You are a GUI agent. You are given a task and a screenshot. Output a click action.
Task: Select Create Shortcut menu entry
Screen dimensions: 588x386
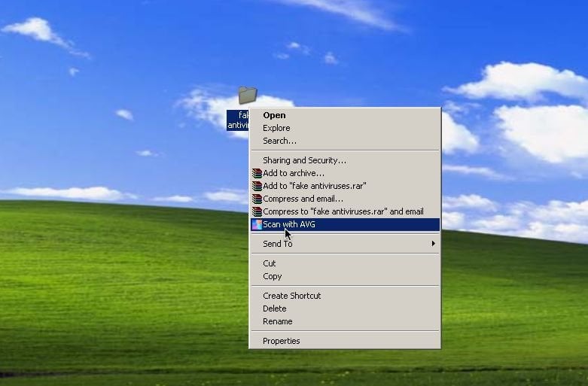291,296
